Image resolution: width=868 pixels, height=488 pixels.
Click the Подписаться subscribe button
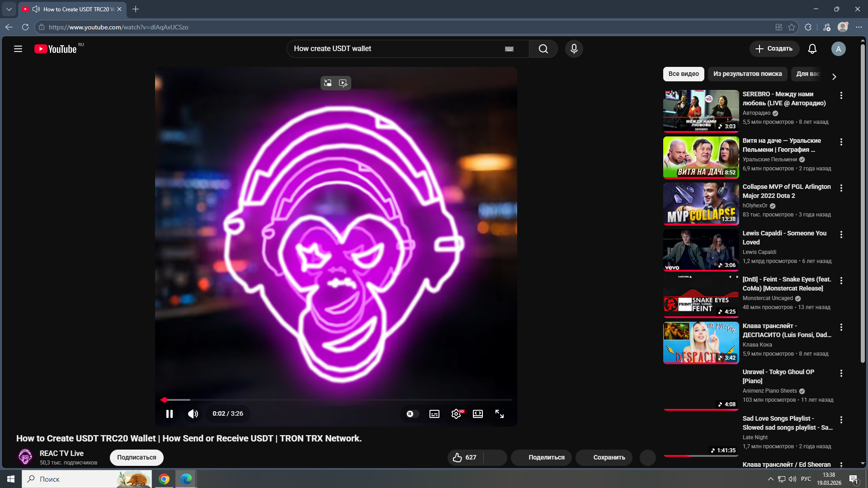pyautogui.click(x=137, y=457)
